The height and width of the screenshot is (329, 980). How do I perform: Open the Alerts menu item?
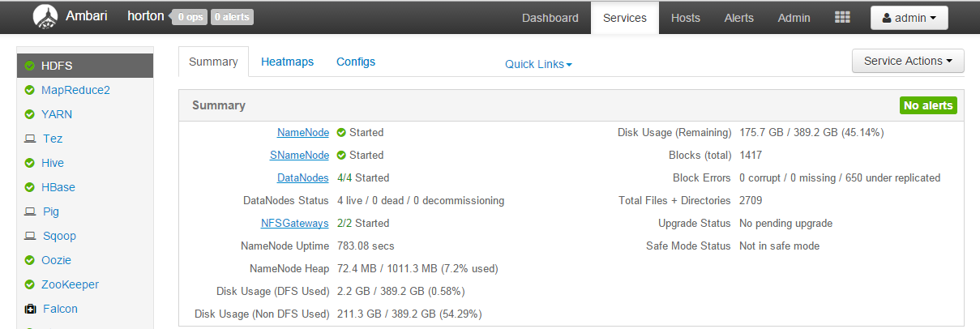point(738,18)
